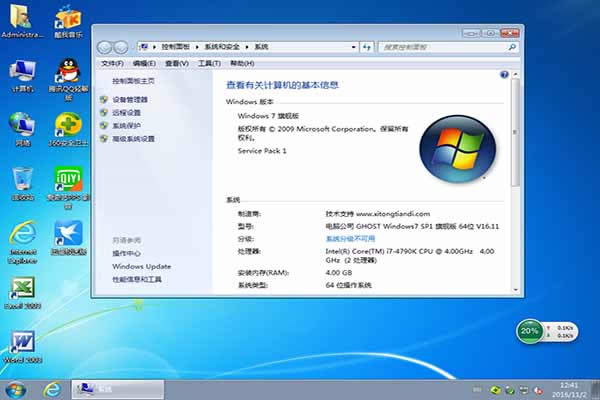Open the 文件(F) menu
Screen dimensions: 600x400
click(x=113, y=63)
